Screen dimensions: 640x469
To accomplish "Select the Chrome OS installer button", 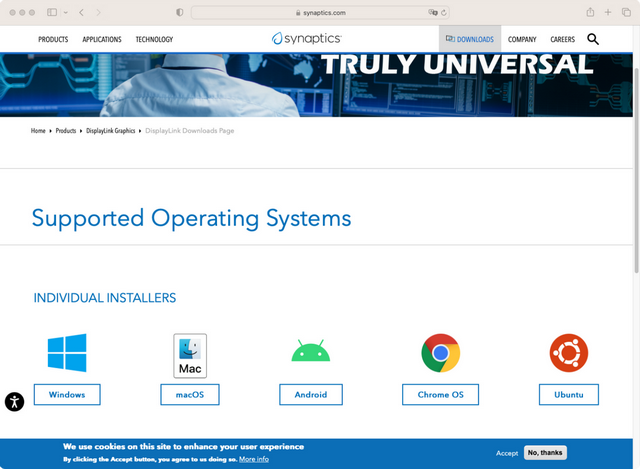I will click(x=440, y=394).
